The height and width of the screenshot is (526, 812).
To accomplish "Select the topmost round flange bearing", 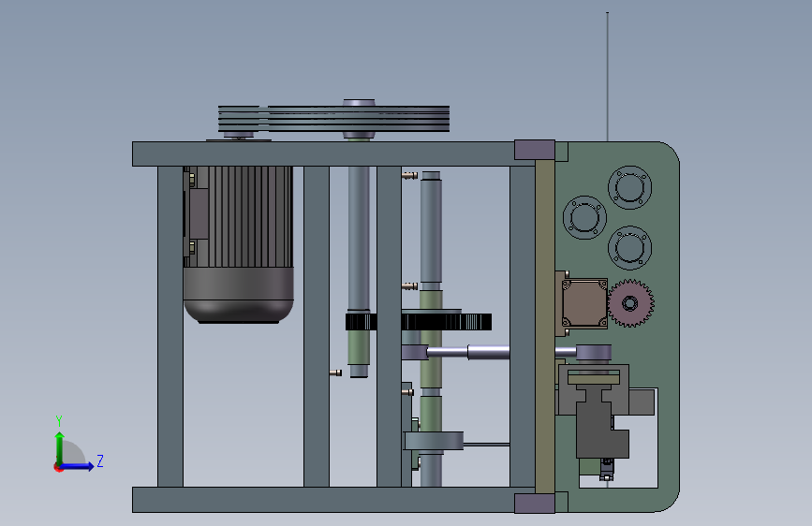I will click(x=629, y=187).
